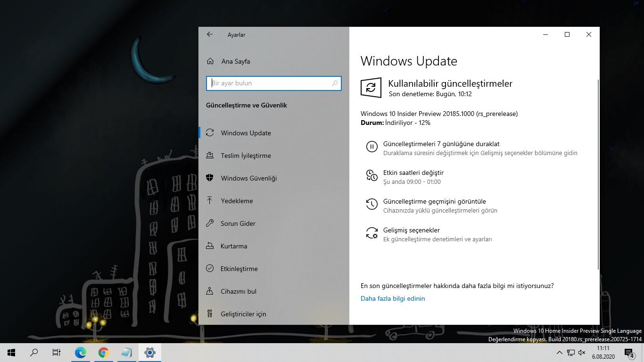Click Daha fazla bilgi edinin link
This screenshot has height=362, width=644.
tap(393, 298)
